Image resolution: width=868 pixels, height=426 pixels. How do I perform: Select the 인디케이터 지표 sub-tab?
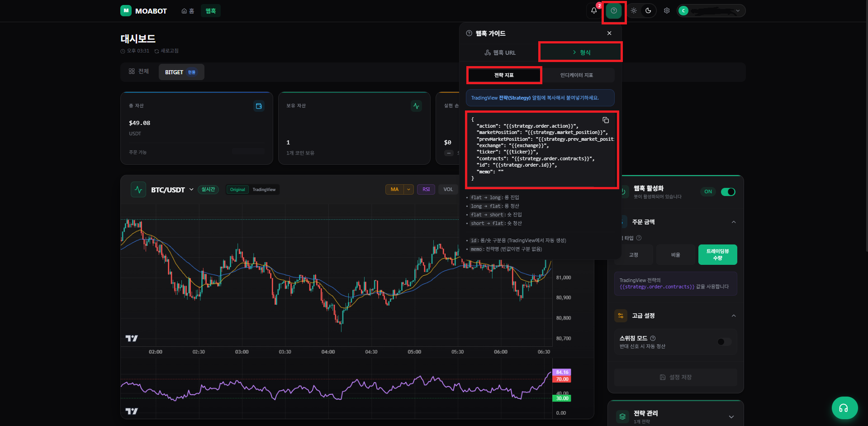[x=577, y=75]
